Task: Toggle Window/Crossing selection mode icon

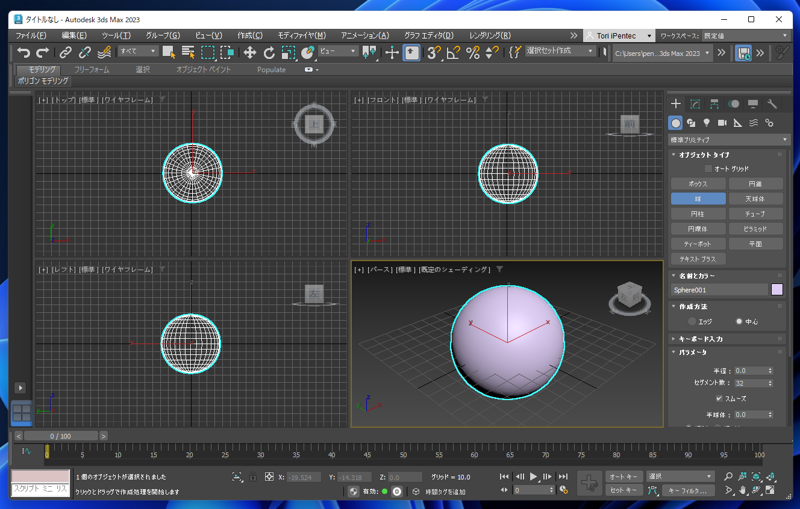Action: (227, 52)
